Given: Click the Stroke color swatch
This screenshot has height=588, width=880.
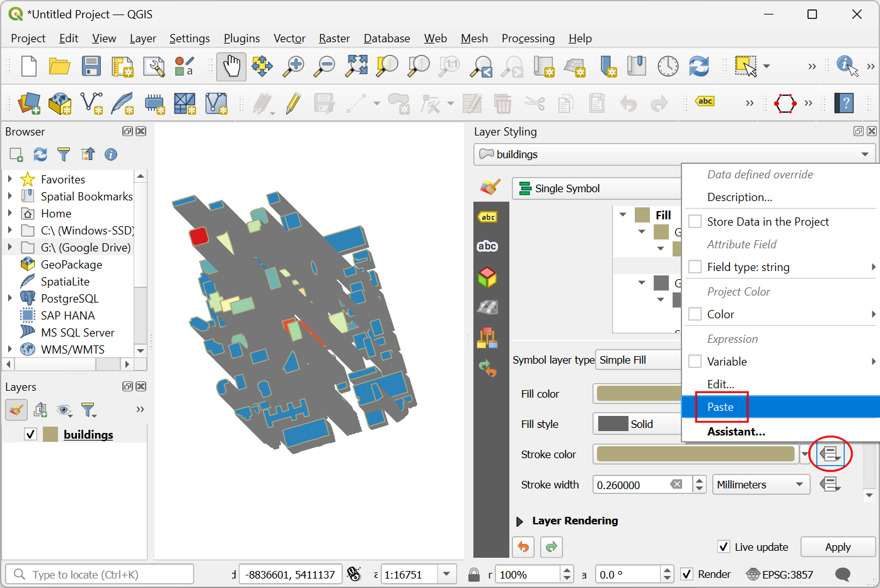Looking at the screenshot, I should coord(695,454).
